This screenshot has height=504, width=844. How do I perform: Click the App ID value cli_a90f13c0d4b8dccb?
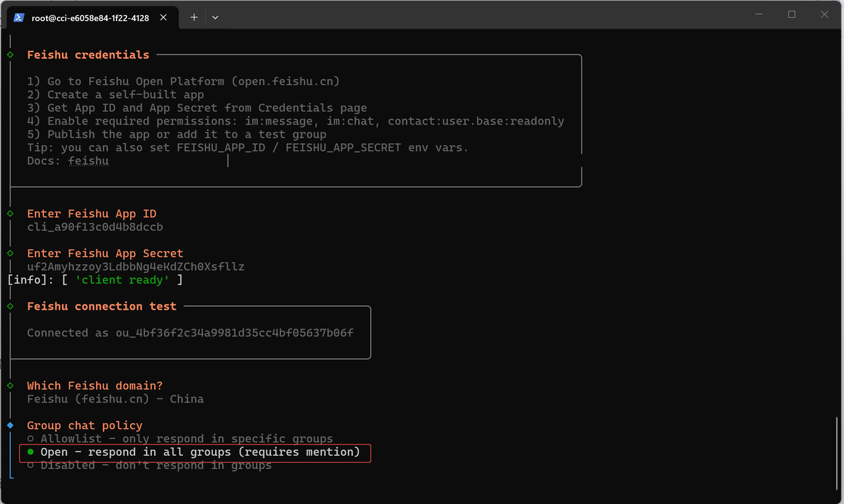click(x=95, y=227)
